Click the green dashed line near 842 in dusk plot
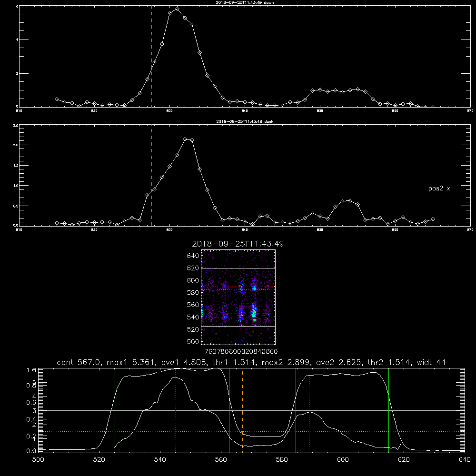Image resolution: width=476 pixels, height=476 pixels. (x=263, y=175)
